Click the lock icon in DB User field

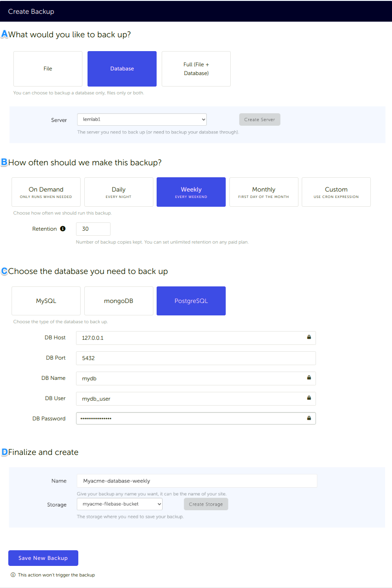click(309, 398)
